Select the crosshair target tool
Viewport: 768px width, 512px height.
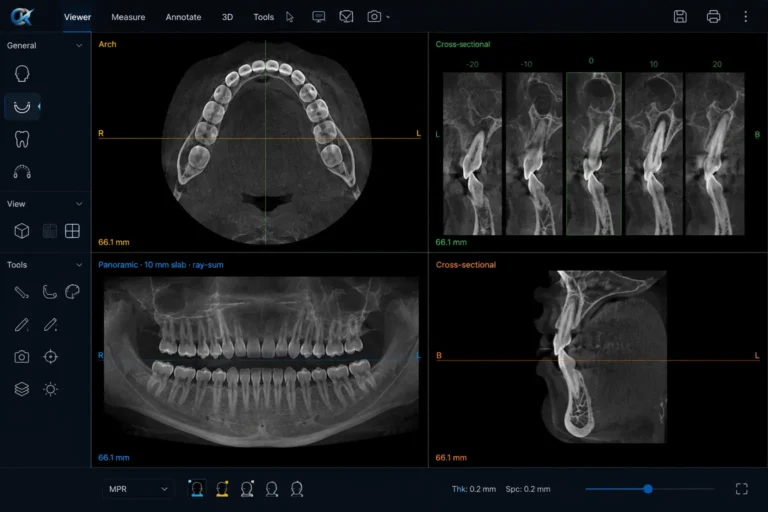coord(50,357)
